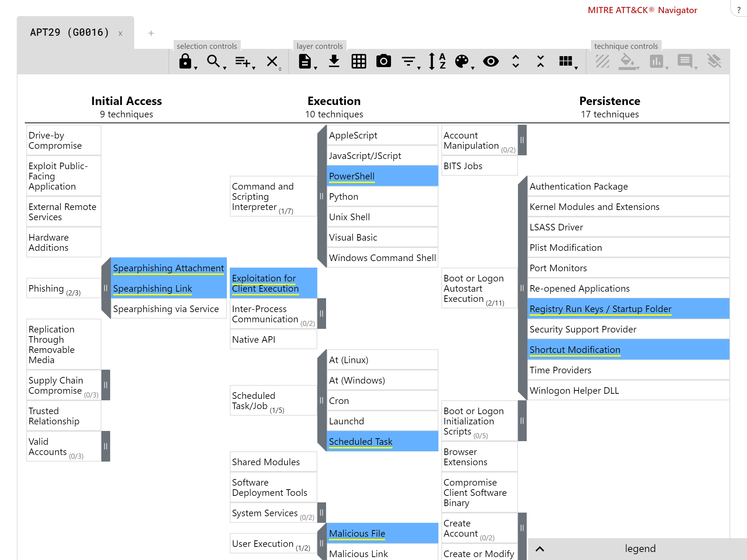Select the PowerShell technique
The width and height of the screenshot is (747, 560).
click(383, 176)
